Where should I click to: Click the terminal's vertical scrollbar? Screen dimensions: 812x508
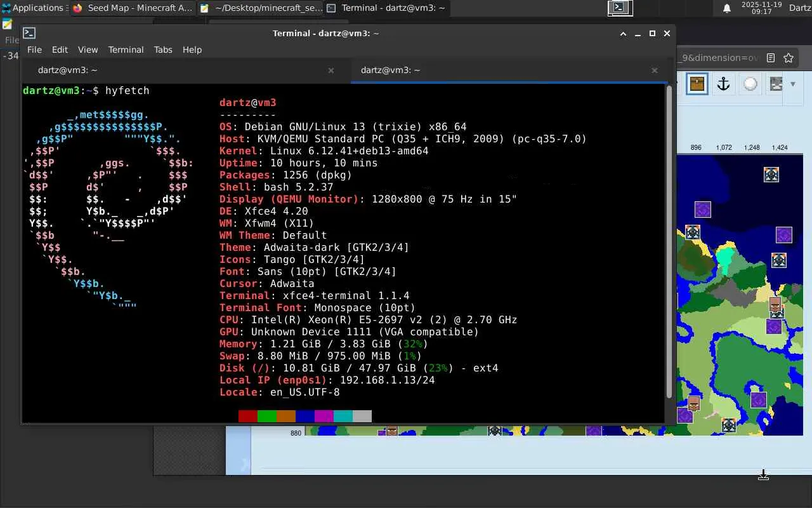tap(669, 241)
